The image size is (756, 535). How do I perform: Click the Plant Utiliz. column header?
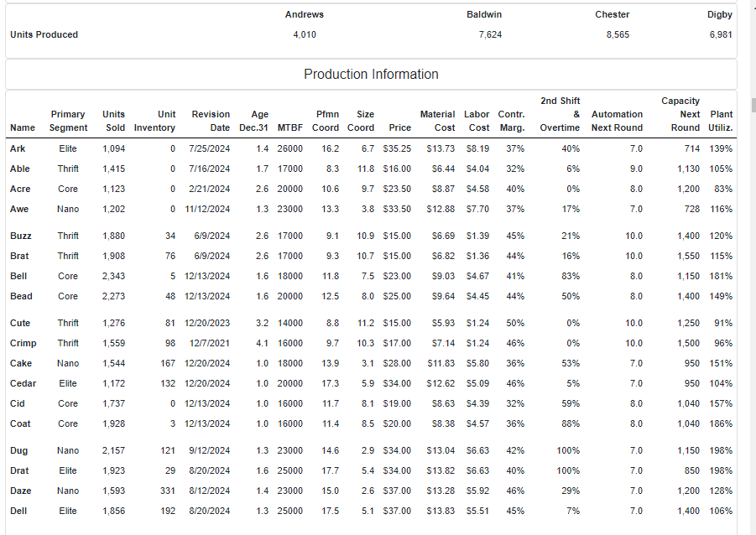pyautogui.click(x=721, y=121)
